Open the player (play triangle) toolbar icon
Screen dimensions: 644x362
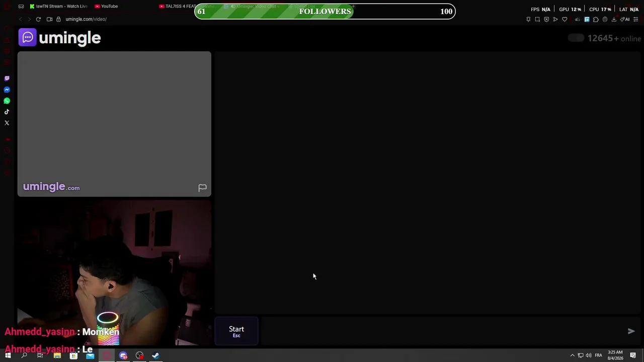tap(555, 19)
